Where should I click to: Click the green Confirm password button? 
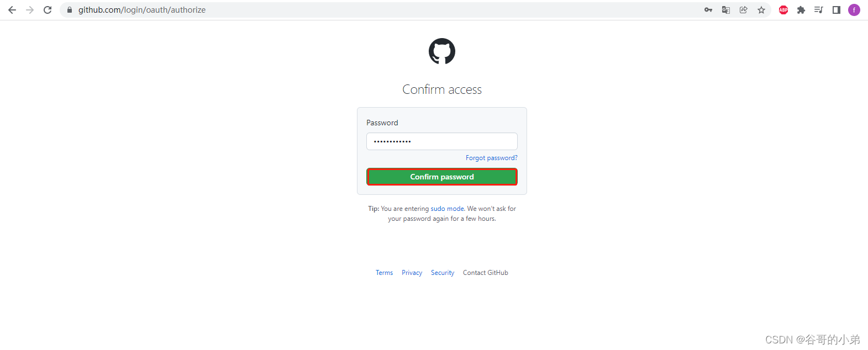442,177
